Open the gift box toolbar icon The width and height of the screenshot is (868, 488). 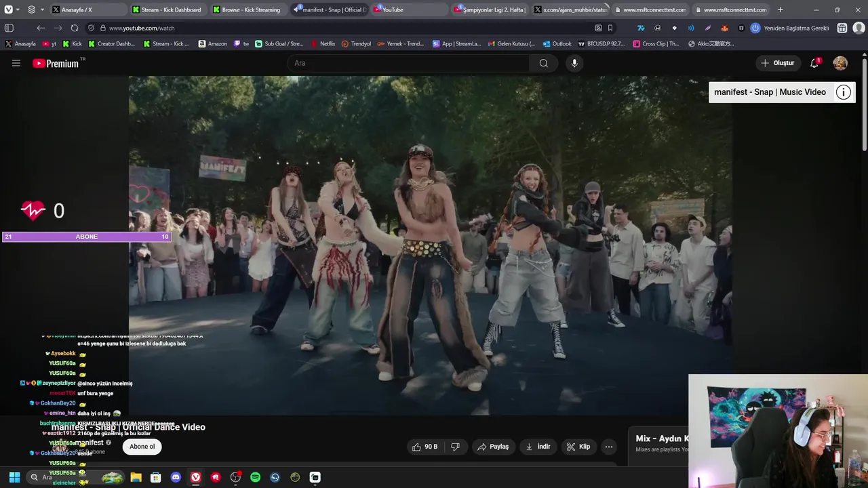click(842, 28)
